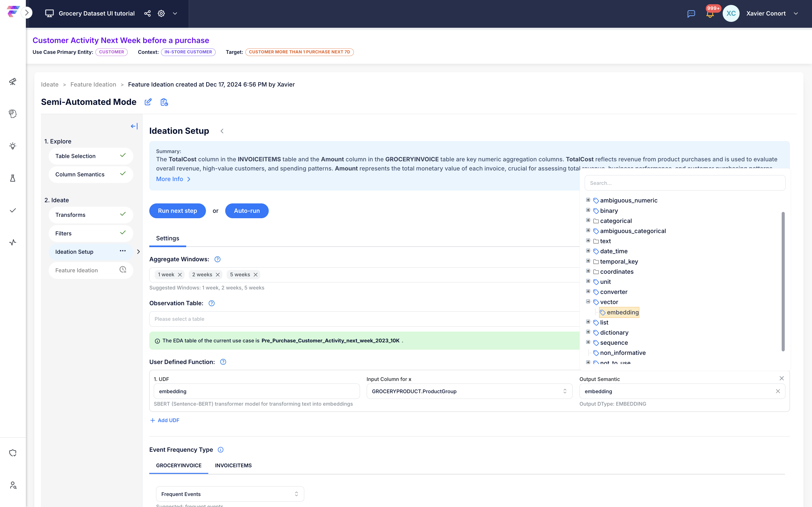Screen dimensions: 812x507
Task: Open notifications bell with 999+ badge
Action: click(710, 13)
